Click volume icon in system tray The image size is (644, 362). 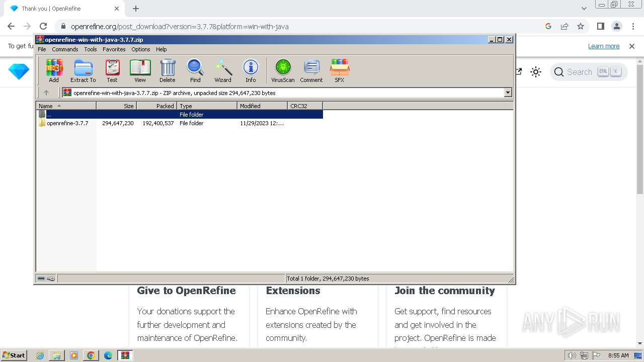click(572, 355)
